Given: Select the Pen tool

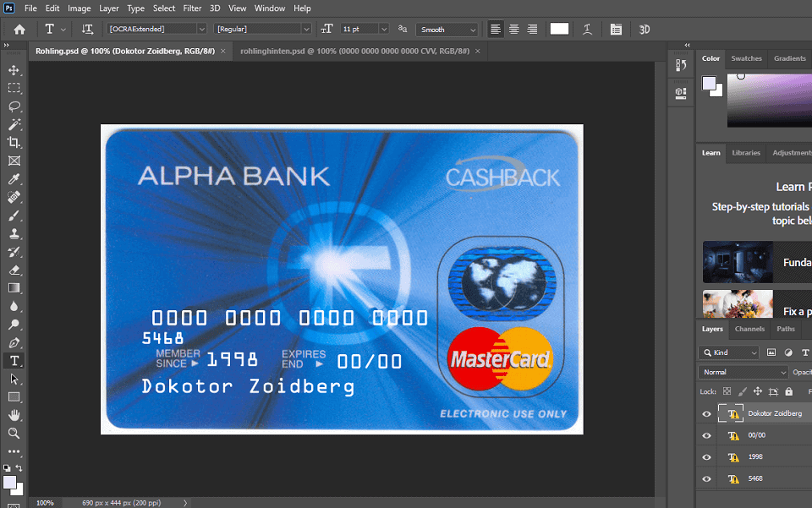Looking at the screenshot, I should point(14,342).
